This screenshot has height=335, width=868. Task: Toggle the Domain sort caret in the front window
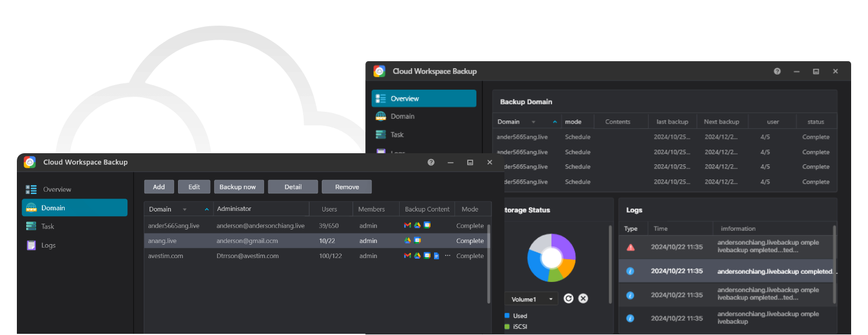(x=207, y=209)
